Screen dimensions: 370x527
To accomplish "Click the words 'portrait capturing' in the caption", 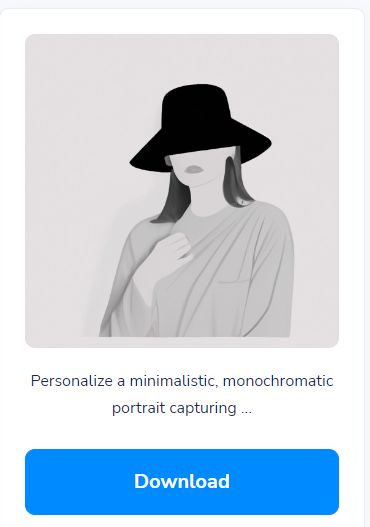I will point(174,408).
